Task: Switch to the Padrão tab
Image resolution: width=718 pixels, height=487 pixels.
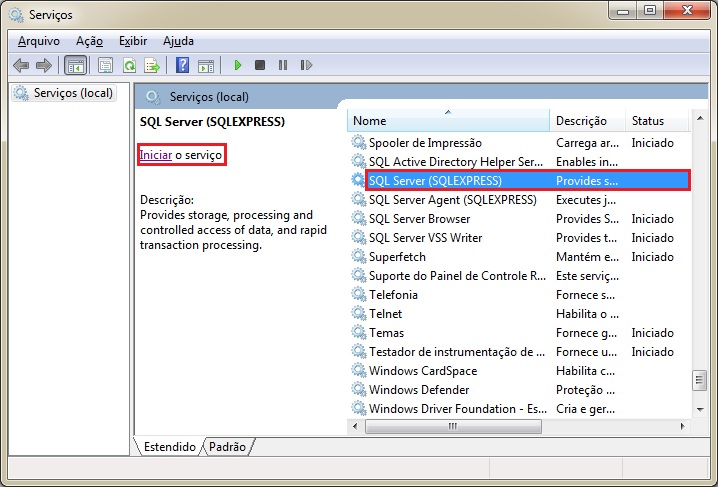Action: pyautogui.click(x=228, y=447)
